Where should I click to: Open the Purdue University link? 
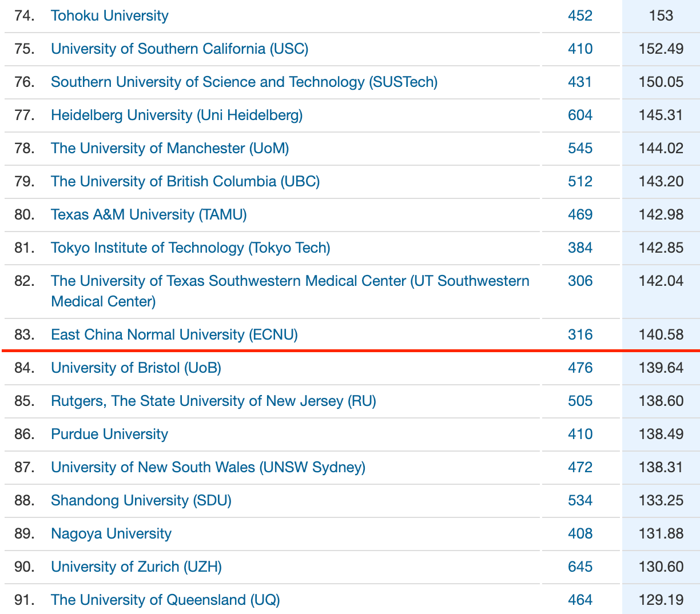pyautogui.click(x=109, y=434)
